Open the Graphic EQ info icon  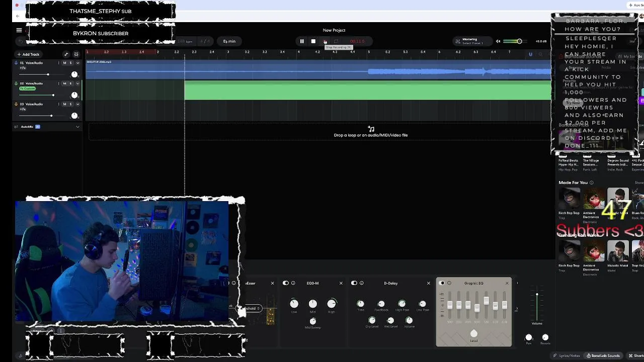(449, 283)
